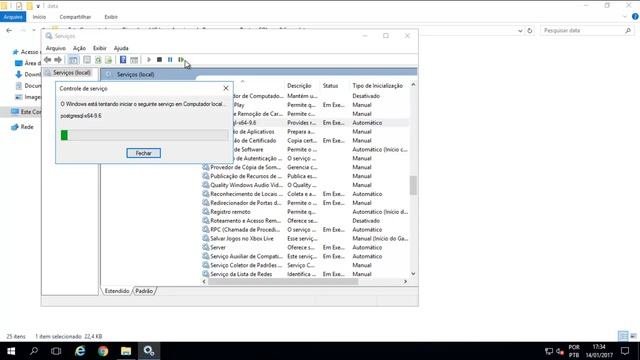The width and height of the screenshot is (640, 360).
Task: Launch Google Chrome from the taskbar
Action: 103,351
